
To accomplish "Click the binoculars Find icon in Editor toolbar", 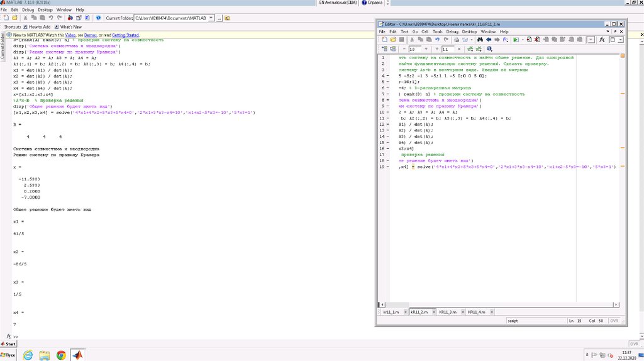I will pyautogui.click(x=480, y=39).
